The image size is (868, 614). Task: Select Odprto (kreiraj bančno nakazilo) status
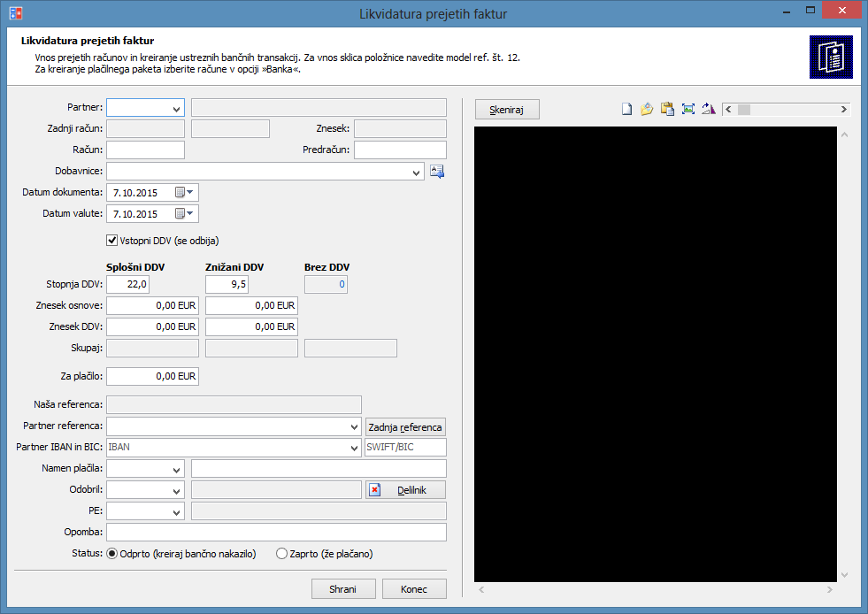112,554
